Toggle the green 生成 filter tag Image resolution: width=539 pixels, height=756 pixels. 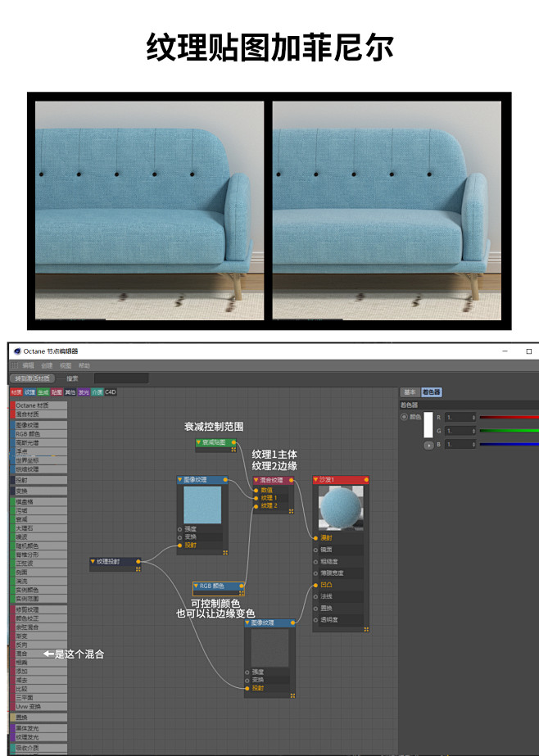pos(43,392)
